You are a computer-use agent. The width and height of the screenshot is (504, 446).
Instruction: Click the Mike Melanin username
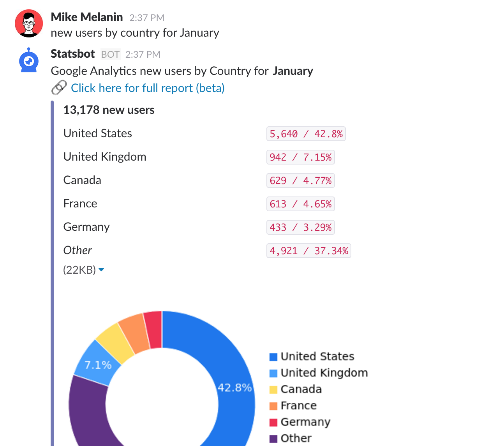pos(87,17)
